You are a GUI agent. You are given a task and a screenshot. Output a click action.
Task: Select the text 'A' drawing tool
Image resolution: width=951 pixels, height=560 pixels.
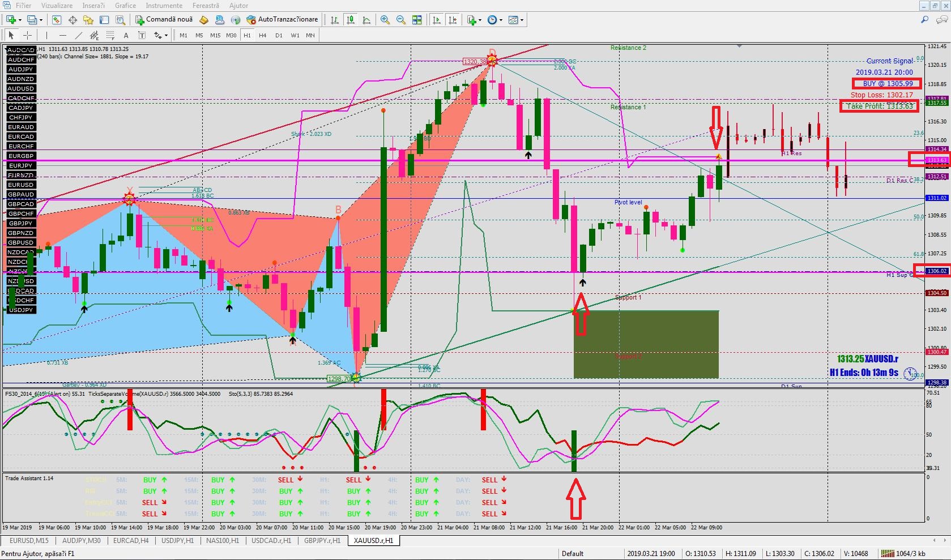(126, 35)
